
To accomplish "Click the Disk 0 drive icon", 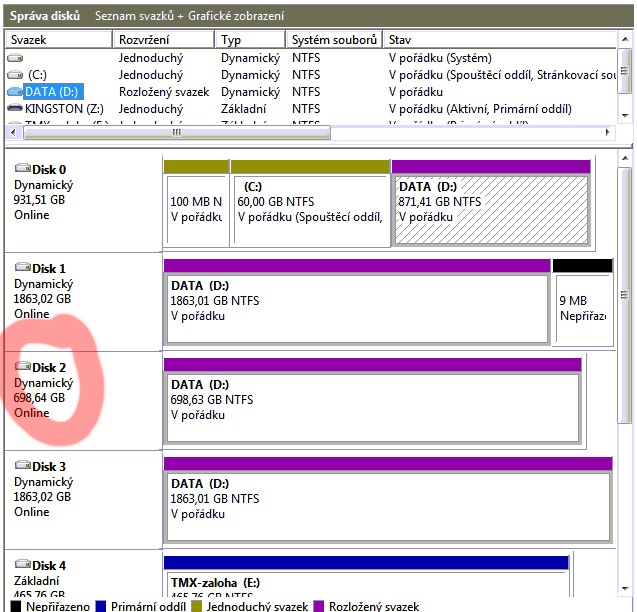I will coord(22,169).
